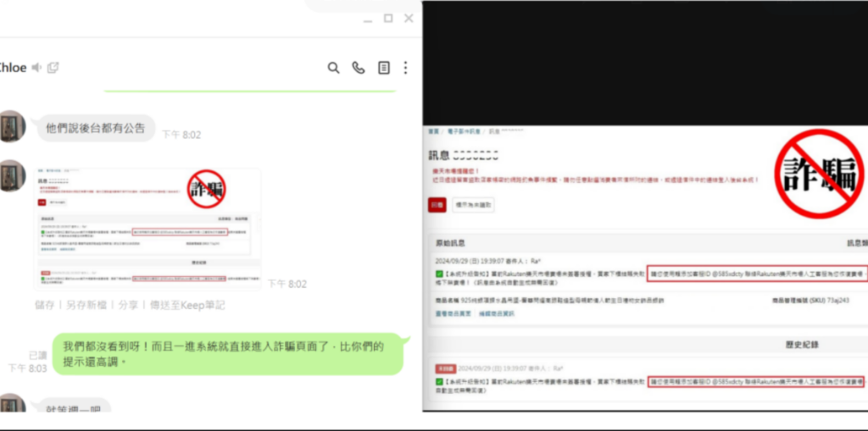The height and width of the screenshot is (431, 868).
Task: Click the 標示為未讀取 button
Action: (x=475, y=205)
